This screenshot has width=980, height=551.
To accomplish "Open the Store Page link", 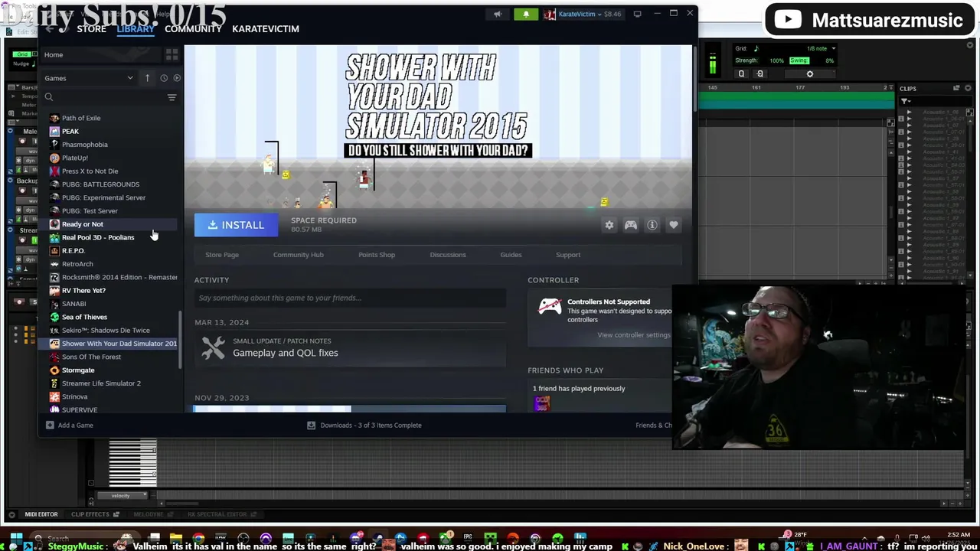I will click(222, 255).
